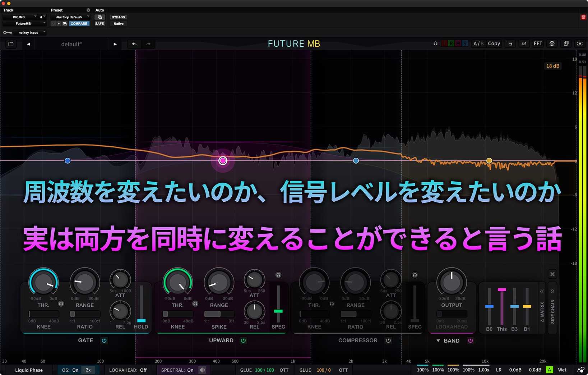This screenshot has height=375, width=588.
Task: Click the settings gear icon
Action: tap(552, 44)
